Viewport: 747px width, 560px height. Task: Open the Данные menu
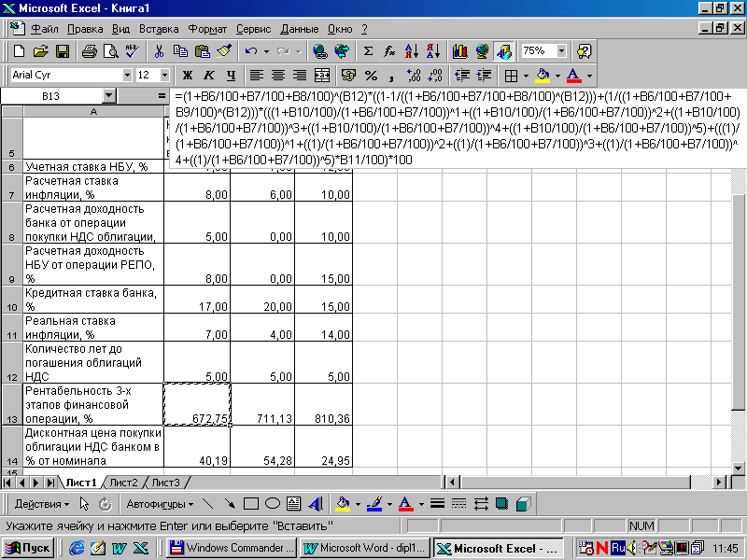tap(299, 29)
